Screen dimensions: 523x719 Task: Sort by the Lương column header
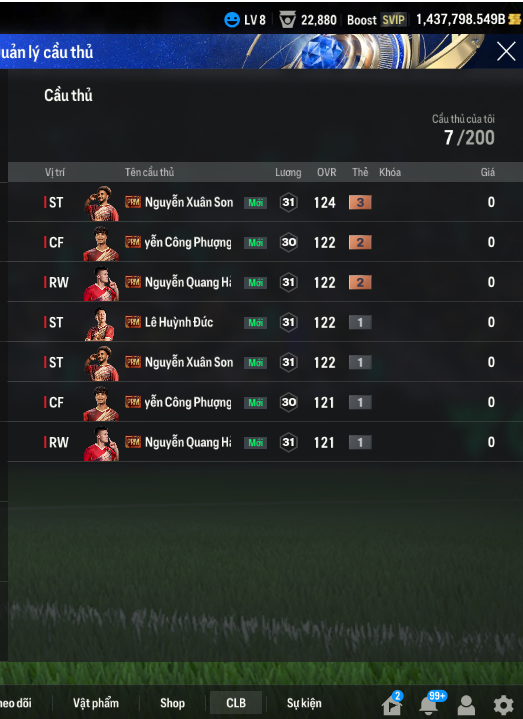[x=288, y=172]
